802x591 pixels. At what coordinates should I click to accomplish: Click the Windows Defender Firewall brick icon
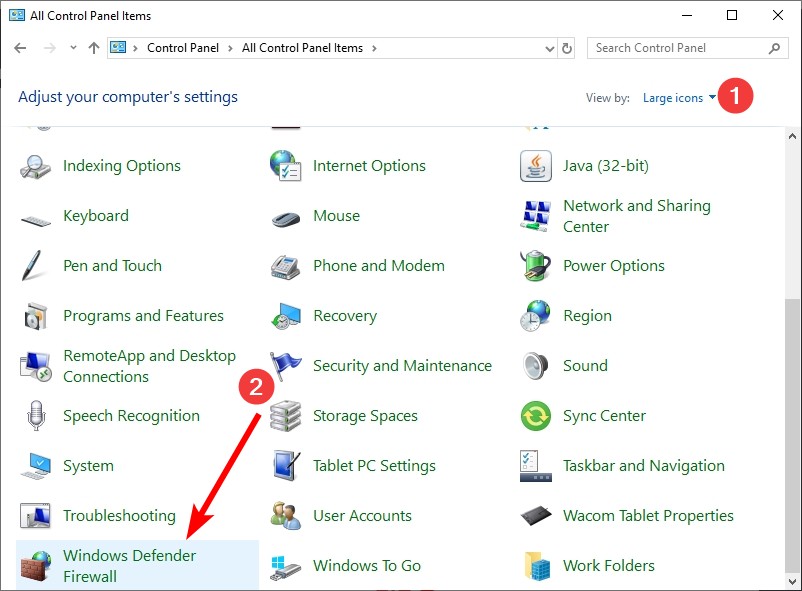pyautogui.click(x=36, y=566)
